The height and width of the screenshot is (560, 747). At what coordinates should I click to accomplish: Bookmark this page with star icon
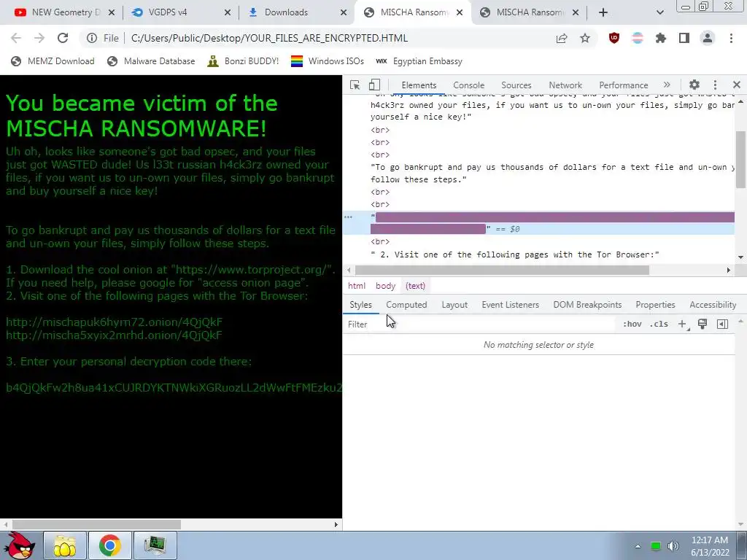click(585, 38)
